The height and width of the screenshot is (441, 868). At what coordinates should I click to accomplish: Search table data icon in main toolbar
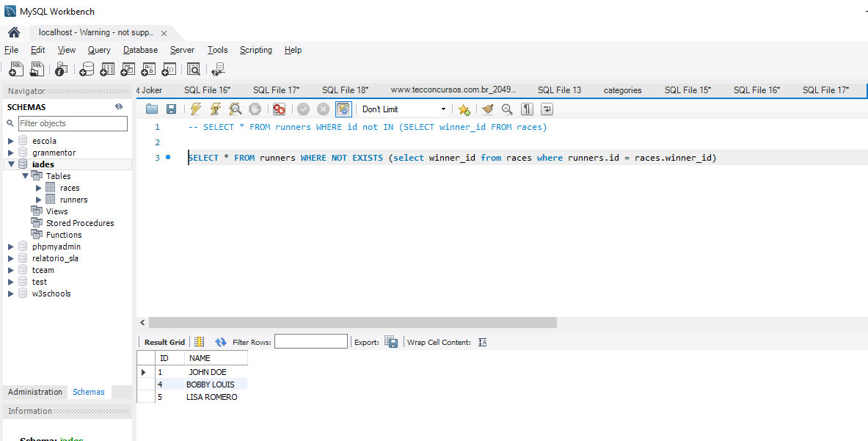[x=193, y=69]
